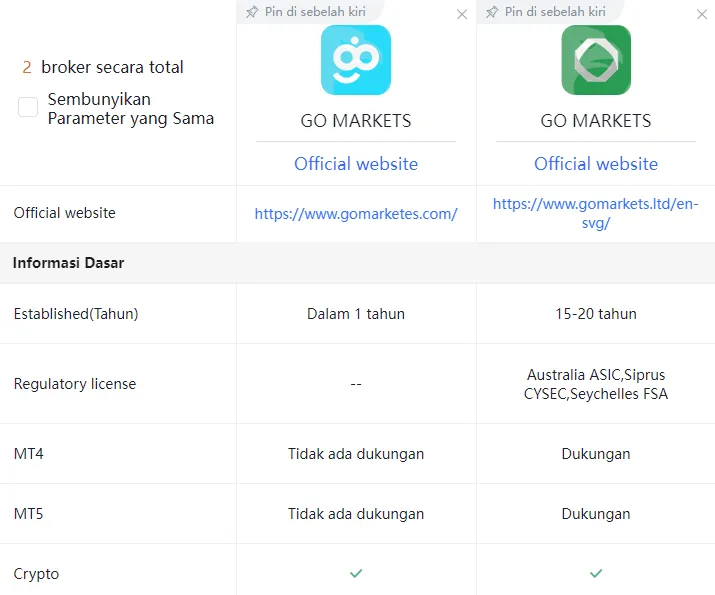This screenshot has height=595, width=715.
Task: Select the green-logo GO MARKETS broker name
Action: tap(596, 121)
